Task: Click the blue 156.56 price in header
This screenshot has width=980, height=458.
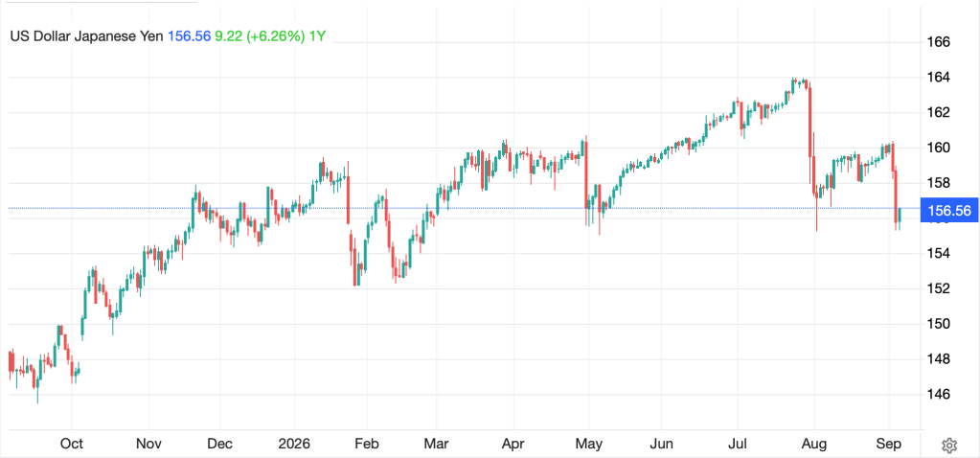Action: click(x=190, y=36)
